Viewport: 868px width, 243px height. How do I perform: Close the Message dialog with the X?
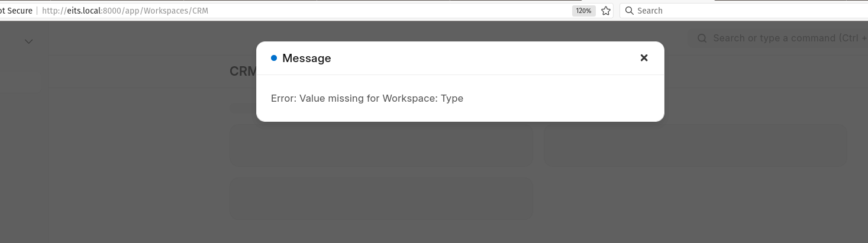[644, 58]
